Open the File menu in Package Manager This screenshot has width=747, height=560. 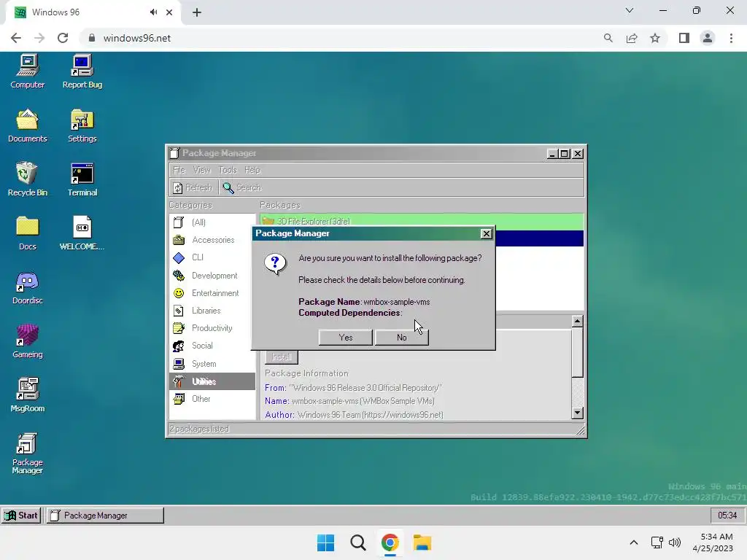(179, 170)
